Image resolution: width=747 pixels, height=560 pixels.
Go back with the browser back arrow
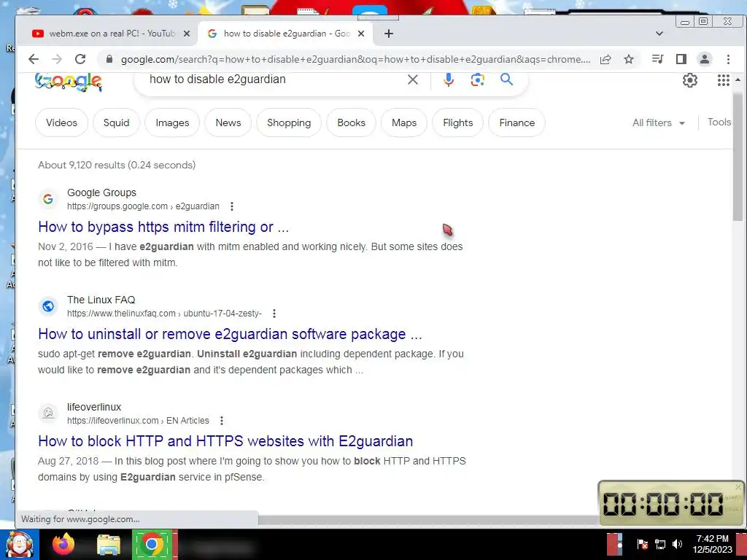tap(34, 59)
